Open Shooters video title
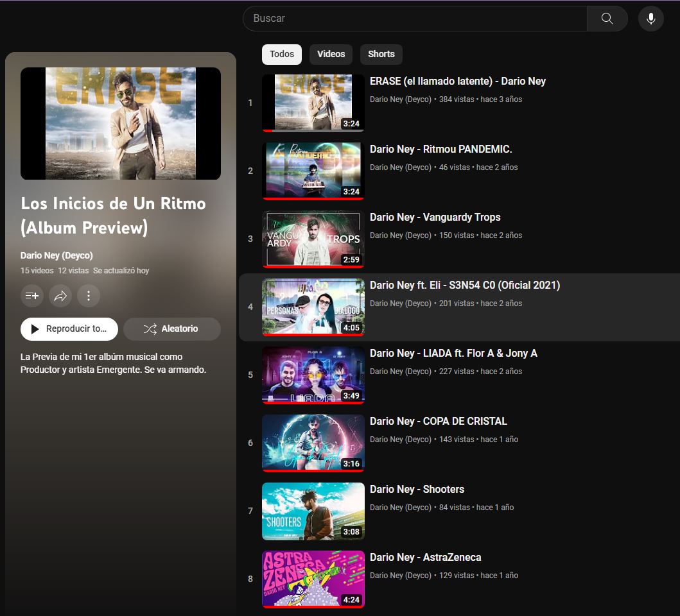680x616 pixels. pyautogui.click(x=417, y=490)
